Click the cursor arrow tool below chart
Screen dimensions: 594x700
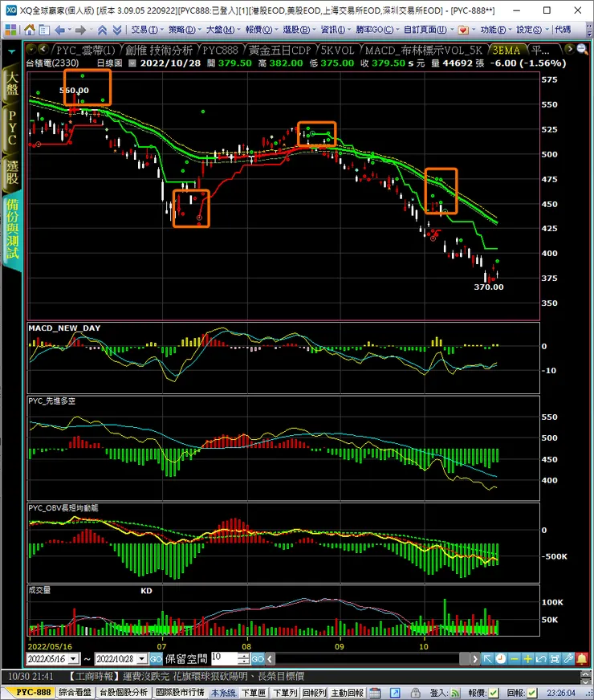click(x=487, y=658)
